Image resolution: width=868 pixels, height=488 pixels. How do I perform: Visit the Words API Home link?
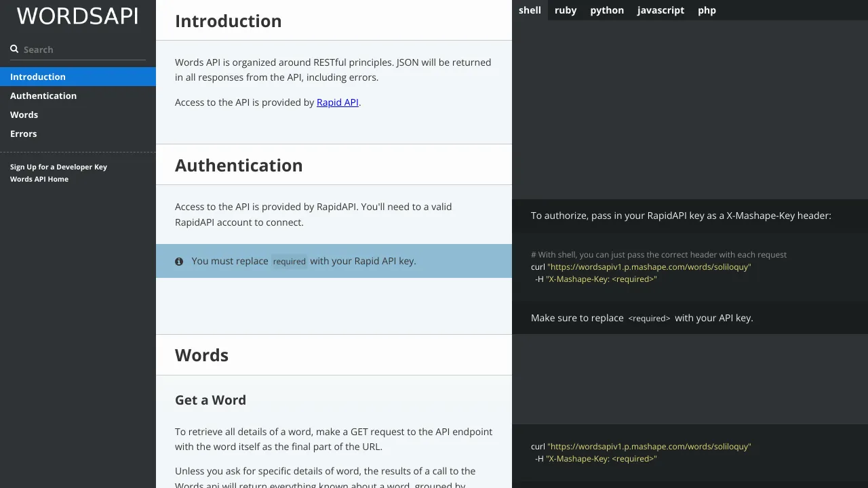(x=39, y=179)
